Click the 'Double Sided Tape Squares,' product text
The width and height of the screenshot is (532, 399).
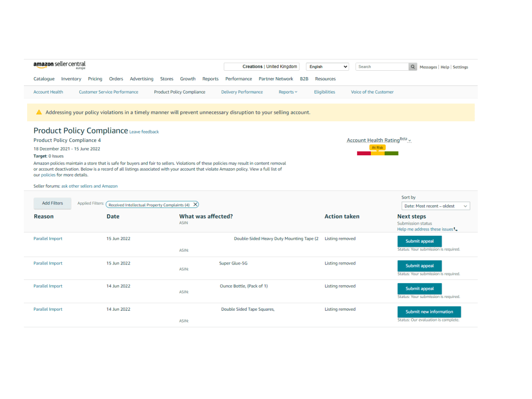click(x=248, y=310)
